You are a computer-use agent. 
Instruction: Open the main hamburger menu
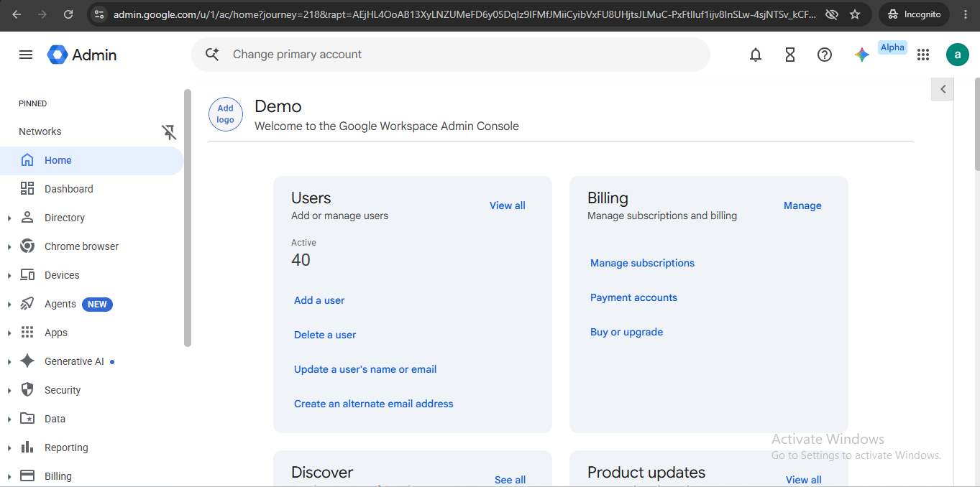[26, 55]
